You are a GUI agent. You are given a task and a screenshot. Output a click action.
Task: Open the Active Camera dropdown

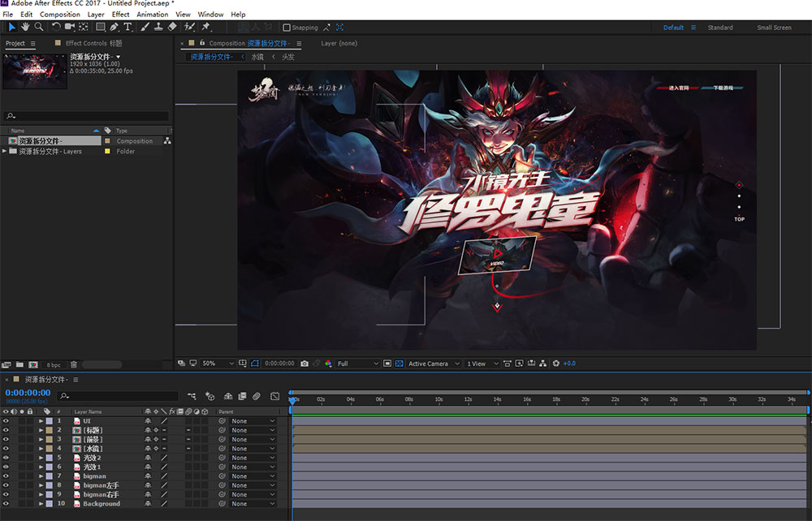434,364
